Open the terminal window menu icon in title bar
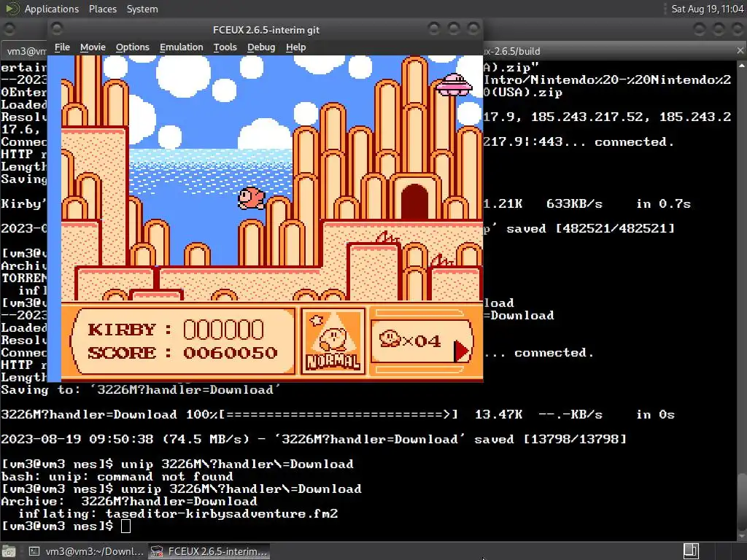Image resolution: width=747 pixels, height=560 pixels. (9, 29)
